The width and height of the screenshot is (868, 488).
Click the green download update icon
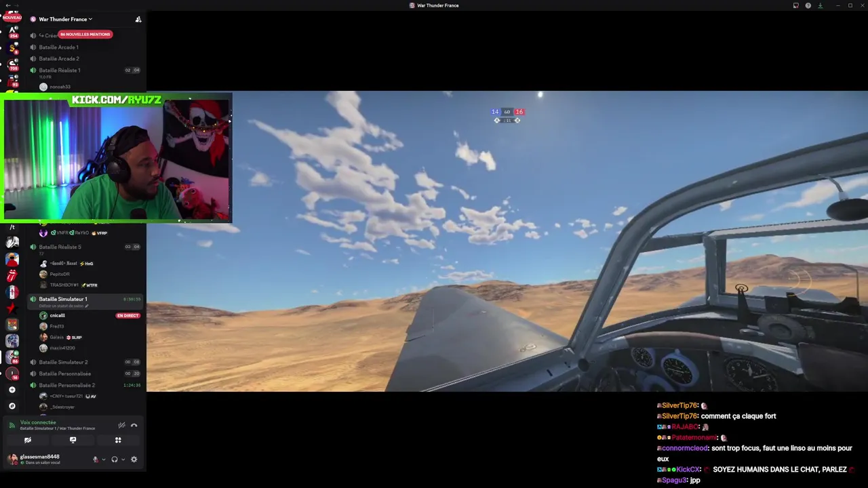[820, 5]
